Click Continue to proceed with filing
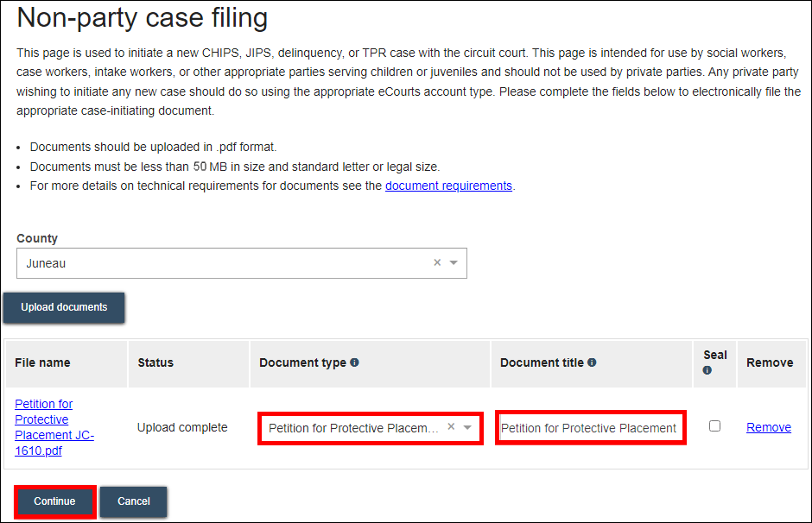The image size is (812, 523). point(54,501)
